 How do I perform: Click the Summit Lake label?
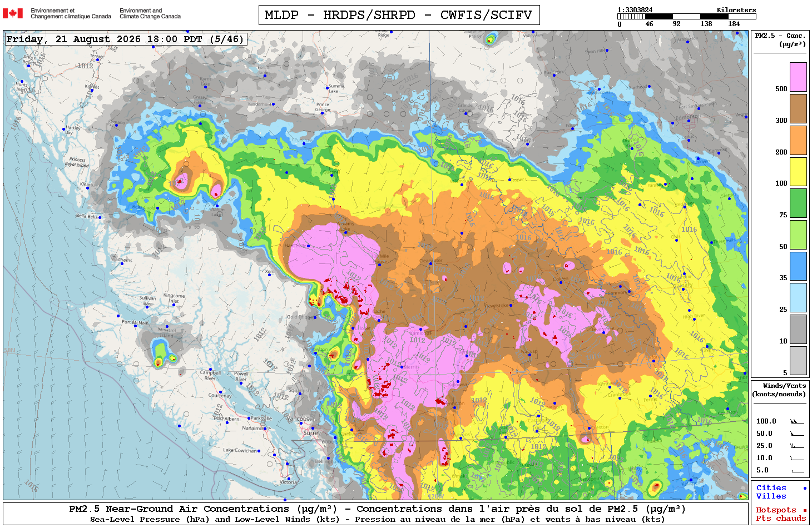point(336,88)
